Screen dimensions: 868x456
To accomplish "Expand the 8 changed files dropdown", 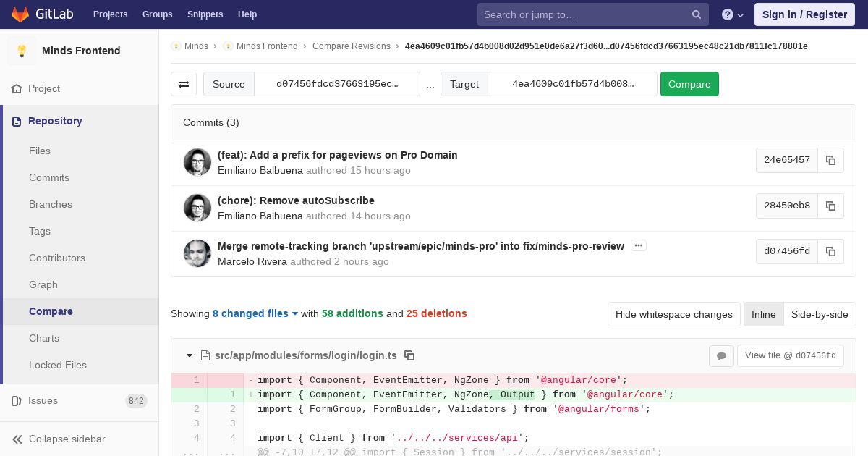I will coord(255,313).
